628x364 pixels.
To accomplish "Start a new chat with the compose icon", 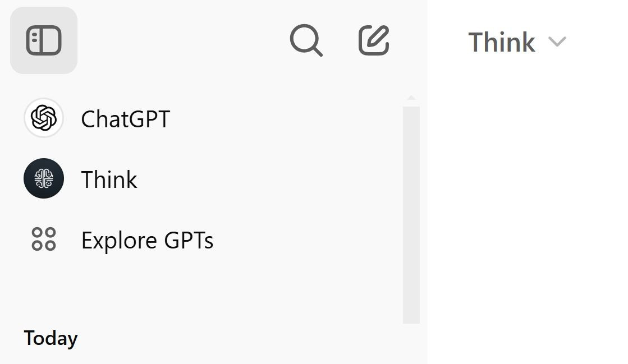I will pos(374,40).
